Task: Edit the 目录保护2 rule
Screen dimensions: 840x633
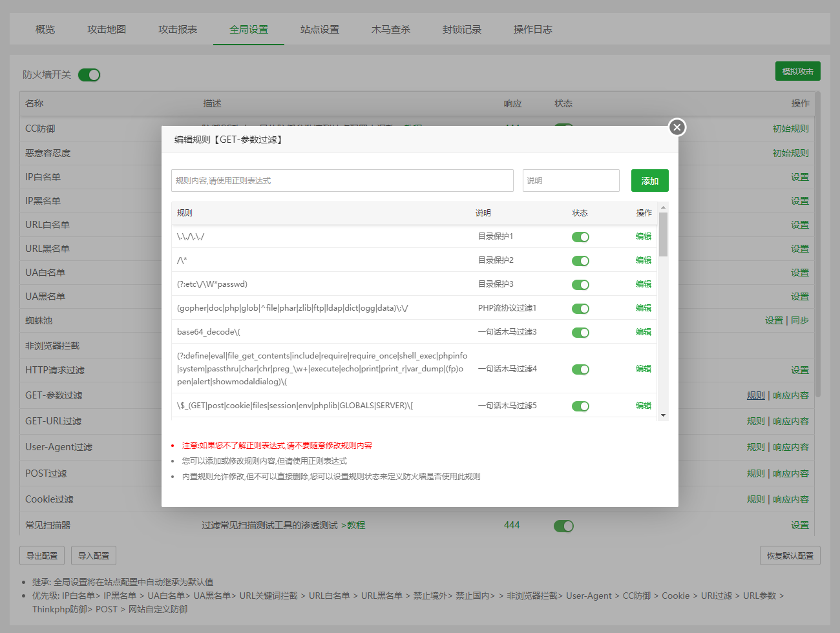Action: click(643, 260)
